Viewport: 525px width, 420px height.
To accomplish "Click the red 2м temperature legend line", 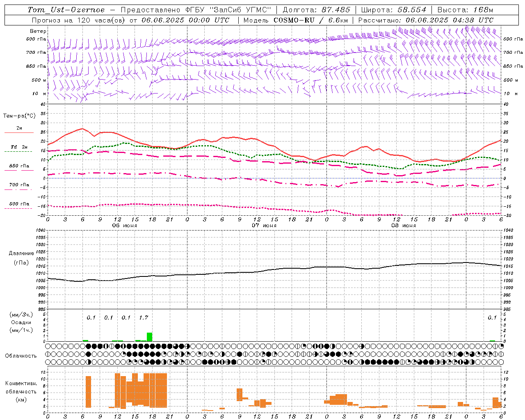I will [x=19, y=132].
